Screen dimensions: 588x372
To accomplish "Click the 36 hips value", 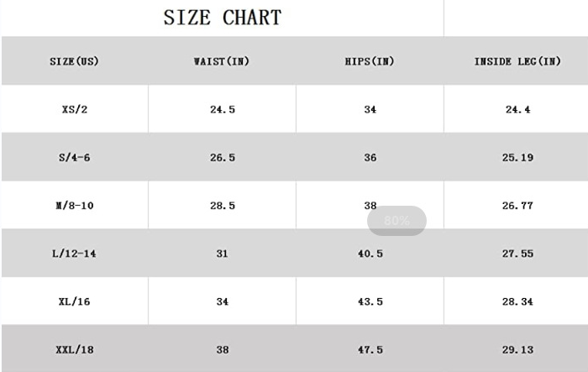I will click(x=370, y=158).
